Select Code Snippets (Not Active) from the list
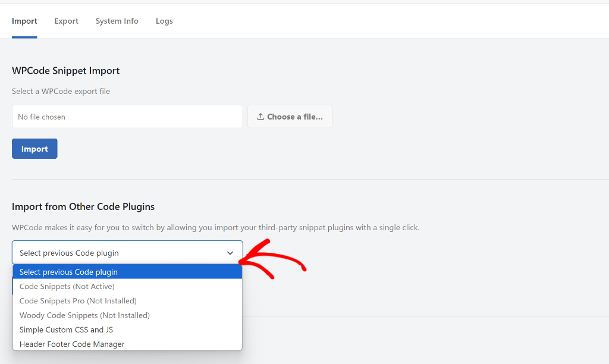The width and height of the screenshot is (609, 364). pyautogui.click(x=65, y=286)
